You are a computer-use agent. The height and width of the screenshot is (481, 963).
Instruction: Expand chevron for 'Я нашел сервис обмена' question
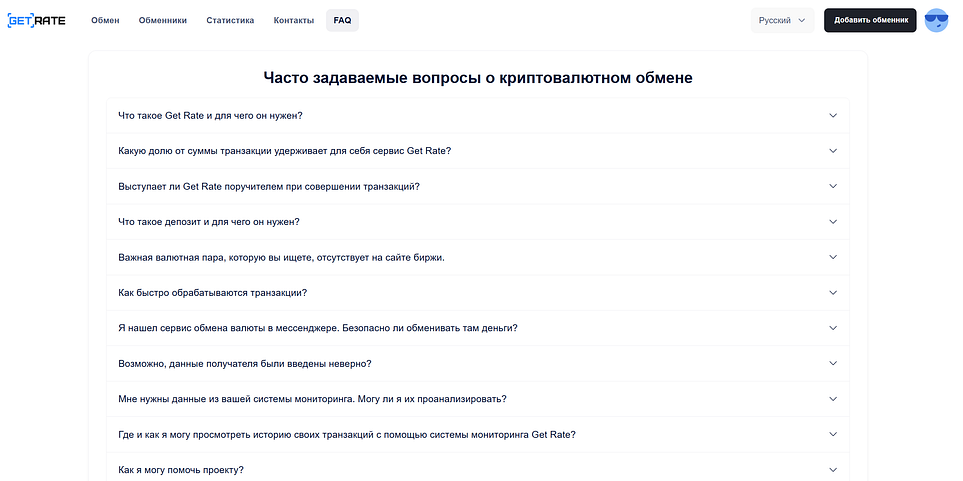click(833, 328)
